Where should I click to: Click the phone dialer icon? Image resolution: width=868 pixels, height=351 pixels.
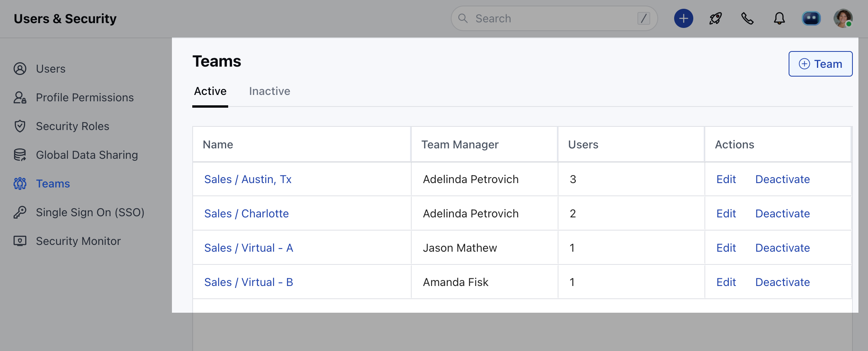(747, 19)
